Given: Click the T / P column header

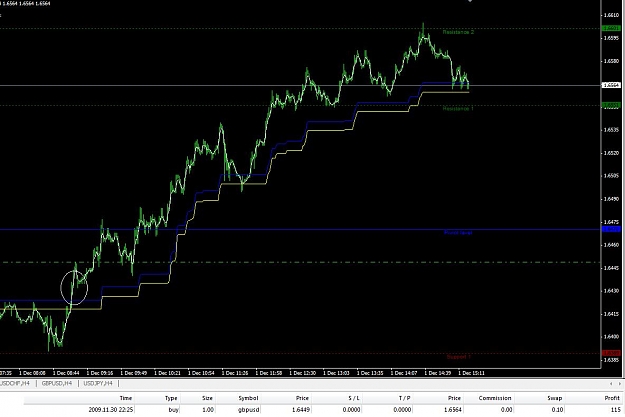Looking at the screenshot, I should 405,398.
